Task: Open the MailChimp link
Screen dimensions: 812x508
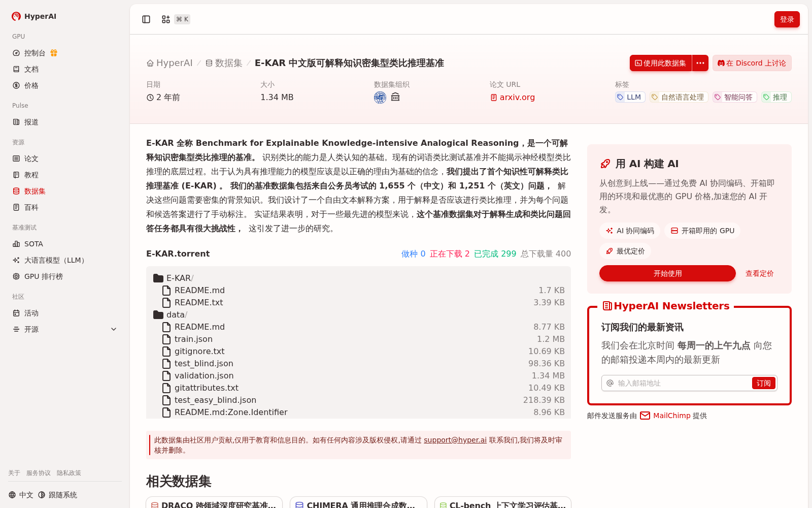Action: [671, 416]
